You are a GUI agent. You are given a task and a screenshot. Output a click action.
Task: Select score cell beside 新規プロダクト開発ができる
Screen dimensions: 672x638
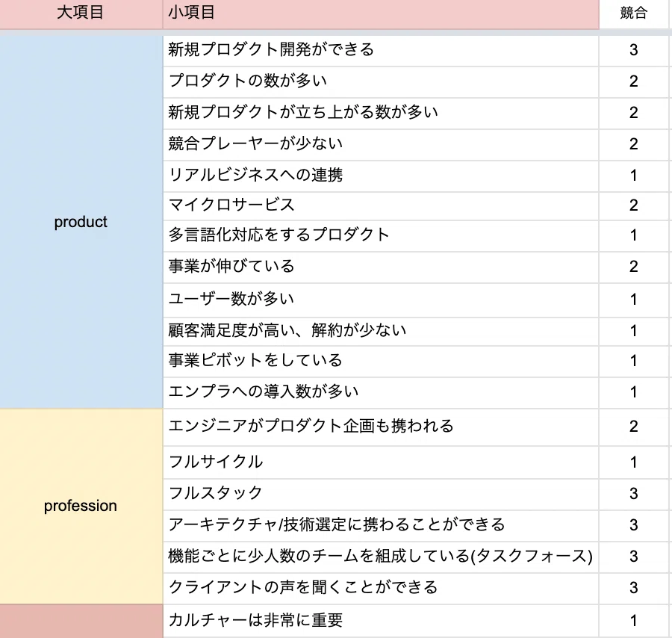633,51
